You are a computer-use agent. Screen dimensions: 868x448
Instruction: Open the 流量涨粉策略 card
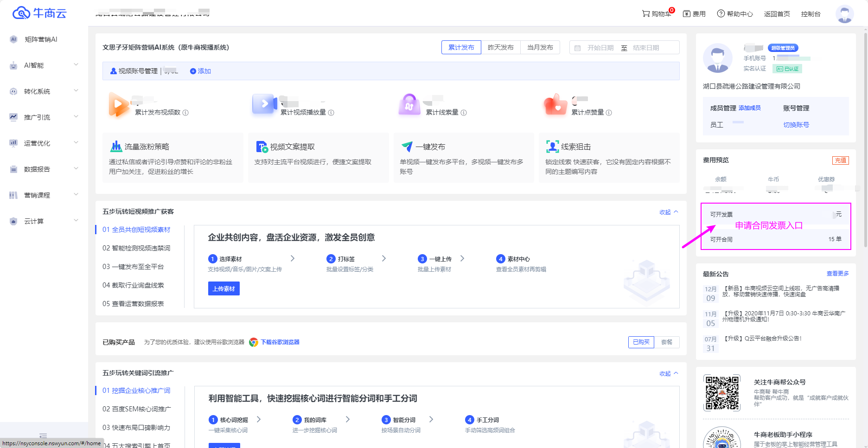point(172,158)
